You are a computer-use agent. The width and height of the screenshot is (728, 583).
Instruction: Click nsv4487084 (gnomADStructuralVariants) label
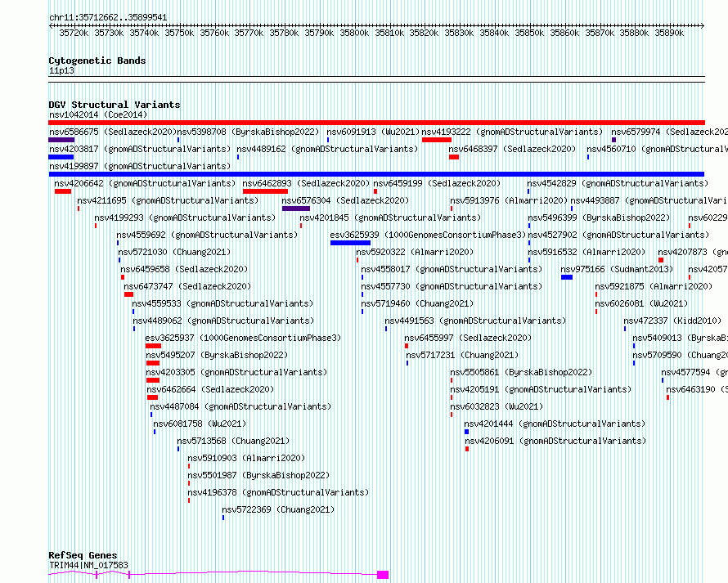[x=240, y=406]
